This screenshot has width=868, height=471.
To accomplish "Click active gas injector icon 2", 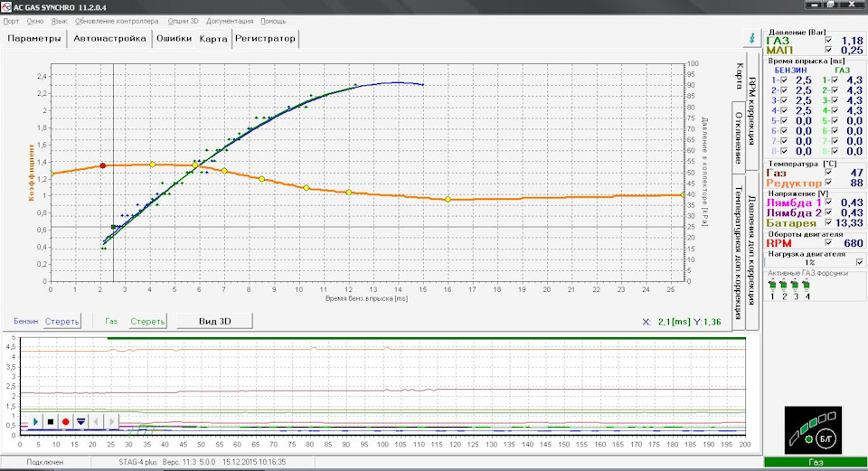I will [783, 287].
